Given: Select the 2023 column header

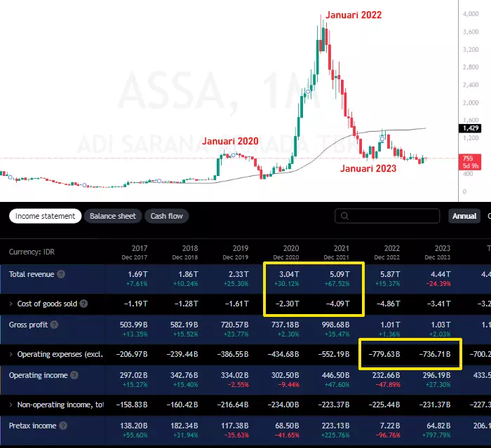Looking at the screenshot, I should tap(438, 252).
